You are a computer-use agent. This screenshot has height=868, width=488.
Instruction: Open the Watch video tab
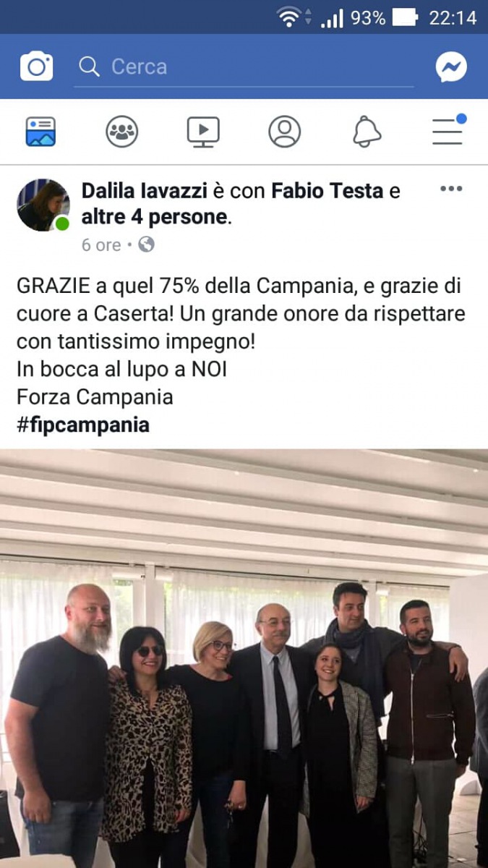[x=203, y=132]
